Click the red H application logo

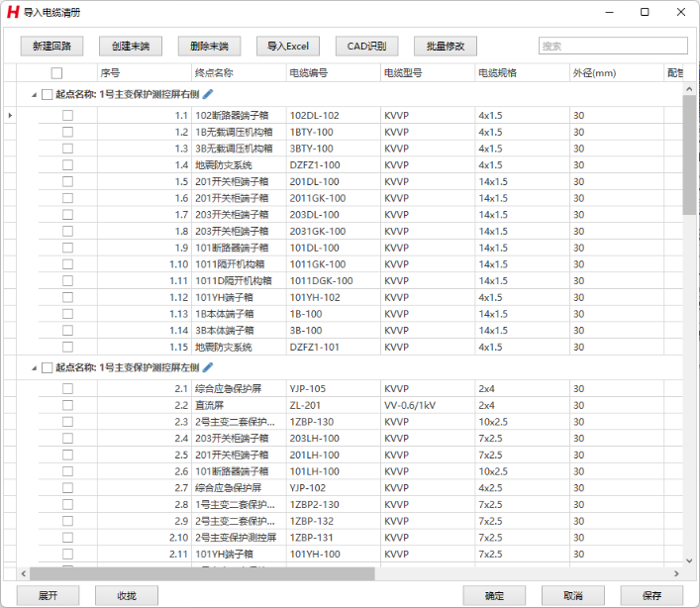(13, 12)
